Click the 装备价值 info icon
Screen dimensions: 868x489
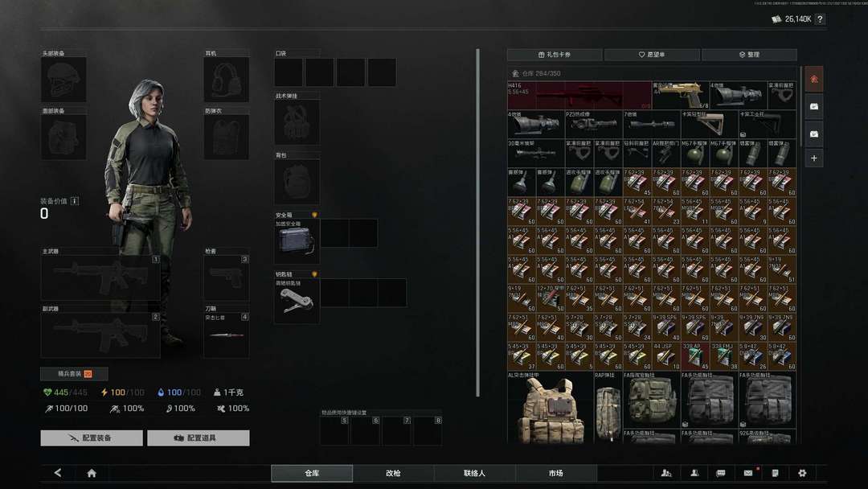click(x=75, y=201)
